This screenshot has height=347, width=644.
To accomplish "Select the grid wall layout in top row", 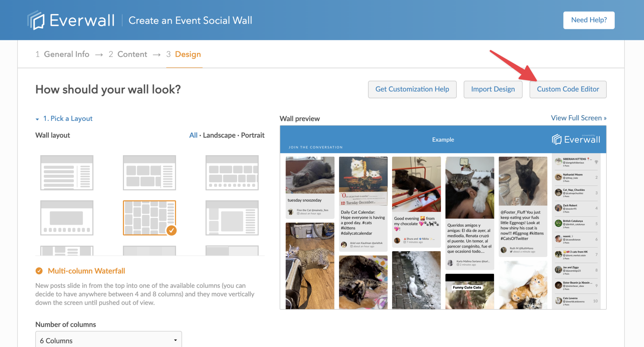I will coord(149,172).
